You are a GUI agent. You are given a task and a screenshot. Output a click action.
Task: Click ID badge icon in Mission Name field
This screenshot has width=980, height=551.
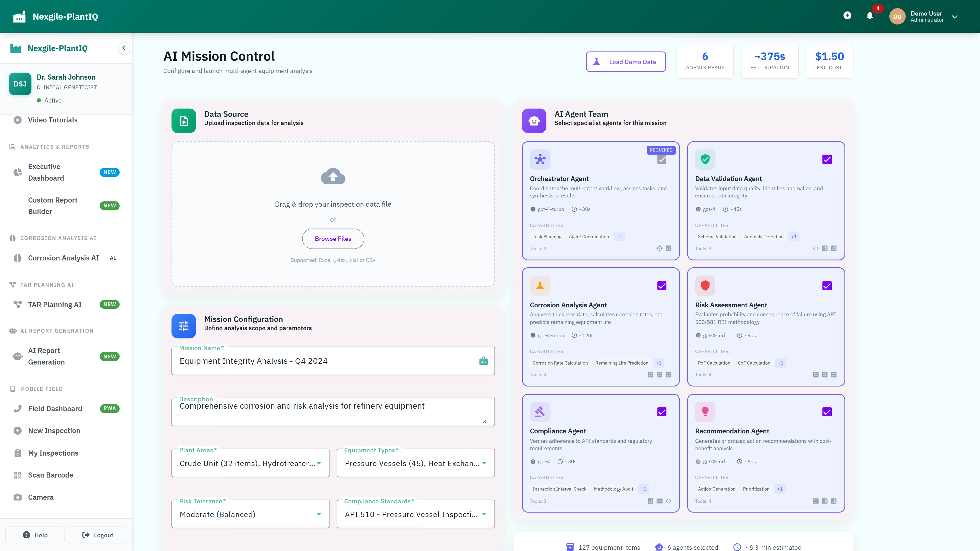(x=484, y=361)
